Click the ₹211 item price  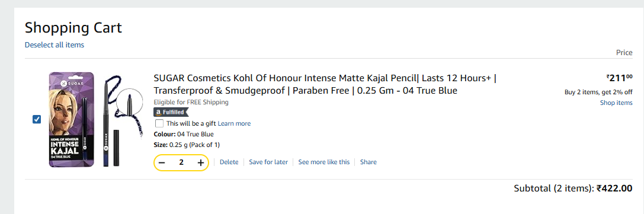[x=619, y=77]
